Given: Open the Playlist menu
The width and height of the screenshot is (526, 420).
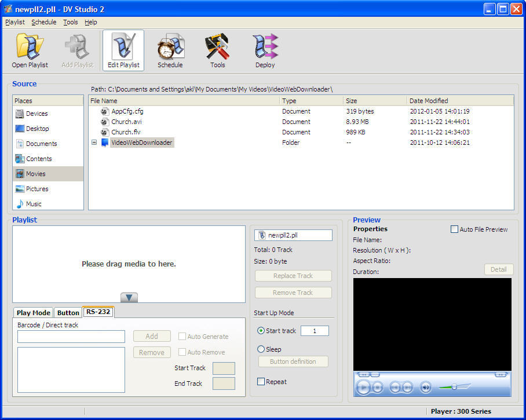Looking at the screenshot, I should tap(15, 22).
